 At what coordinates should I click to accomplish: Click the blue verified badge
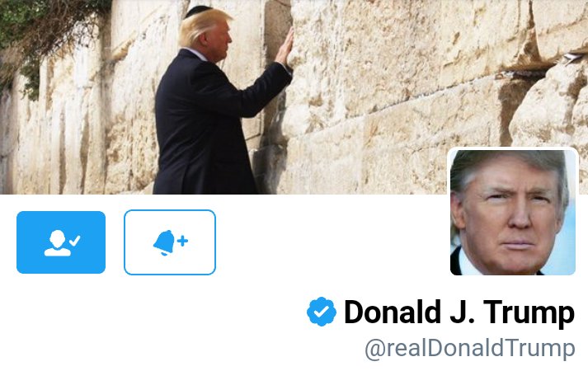tap(322, 312)
